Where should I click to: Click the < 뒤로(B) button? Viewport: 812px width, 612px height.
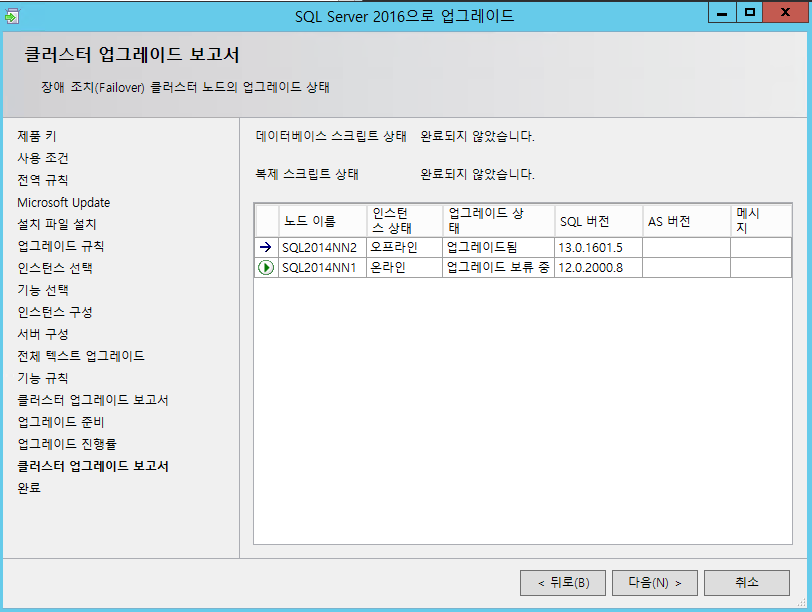[563, 583]
